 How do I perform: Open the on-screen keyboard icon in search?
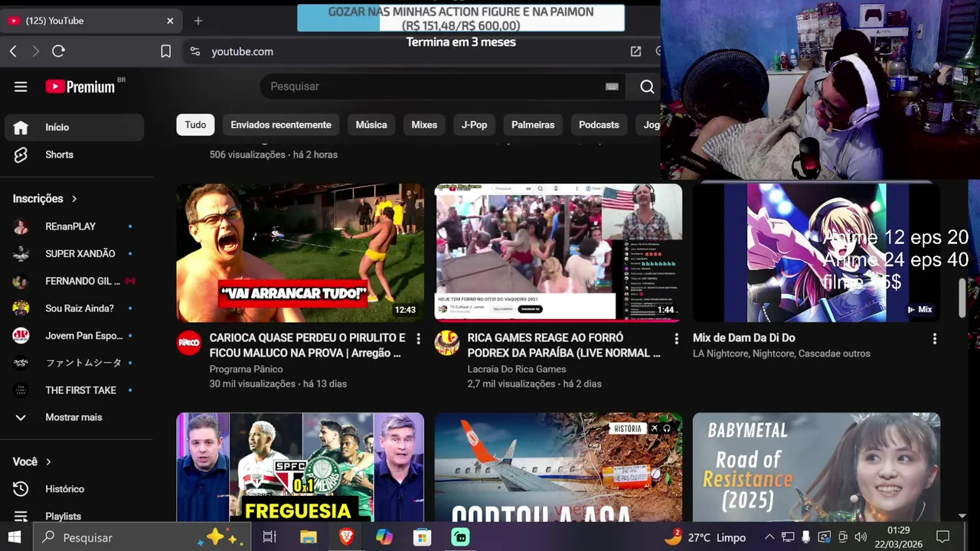pyautogui.click(x=612, y=86)
